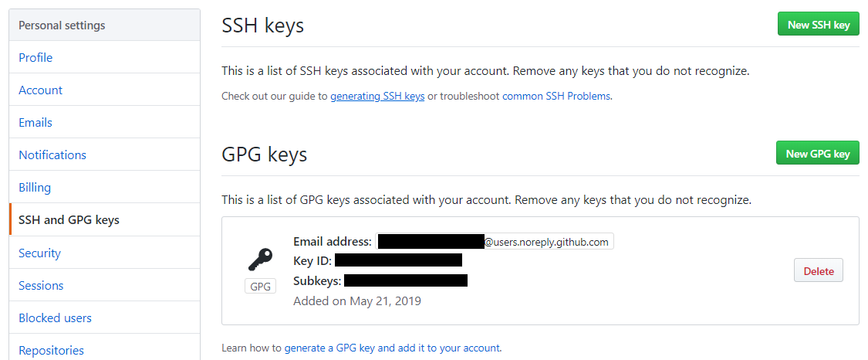
Task: Open Repositories settings
Action: coord(51,351)
